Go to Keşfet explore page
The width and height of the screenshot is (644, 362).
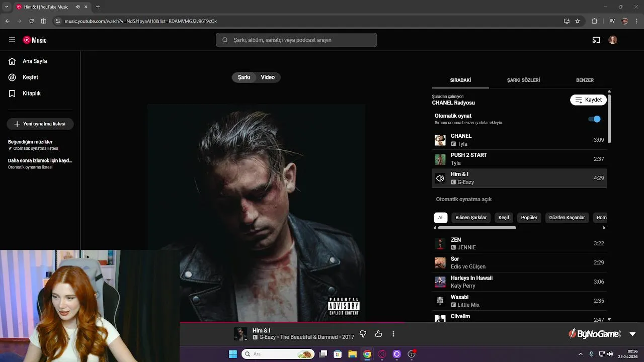click(30, 77)
